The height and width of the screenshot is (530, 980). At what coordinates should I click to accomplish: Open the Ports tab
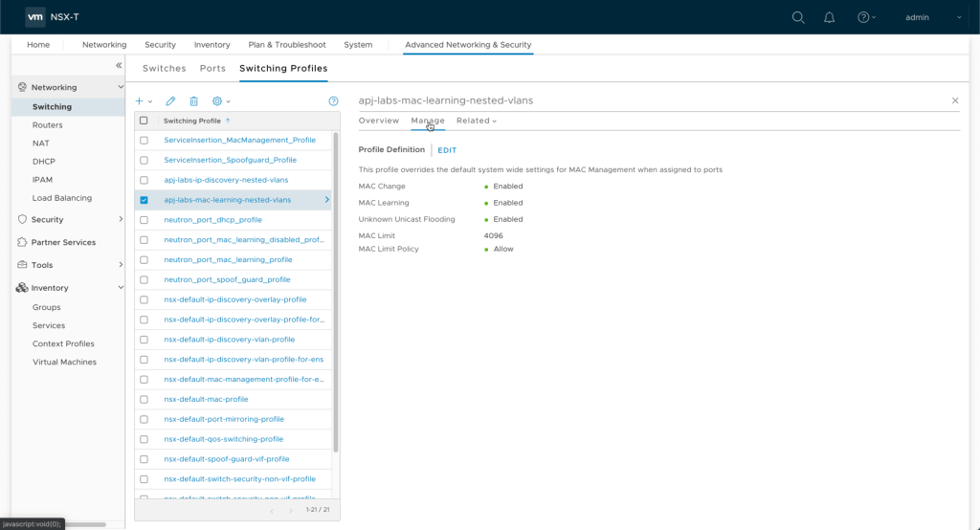point(212,69)
